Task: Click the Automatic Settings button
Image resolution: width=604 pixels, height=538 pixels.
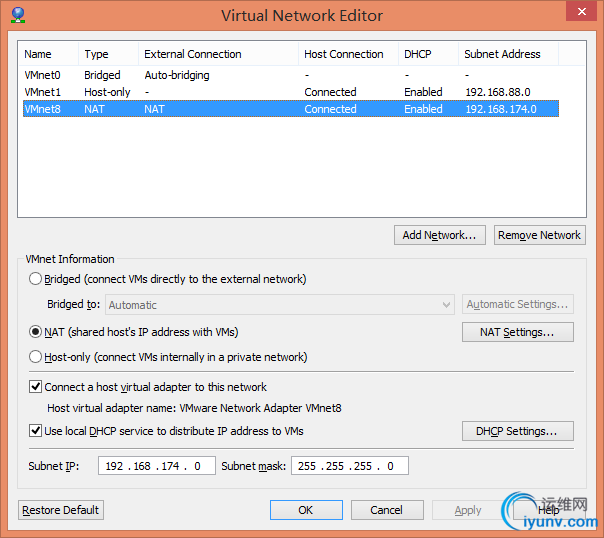Action: tap(517, 304)
